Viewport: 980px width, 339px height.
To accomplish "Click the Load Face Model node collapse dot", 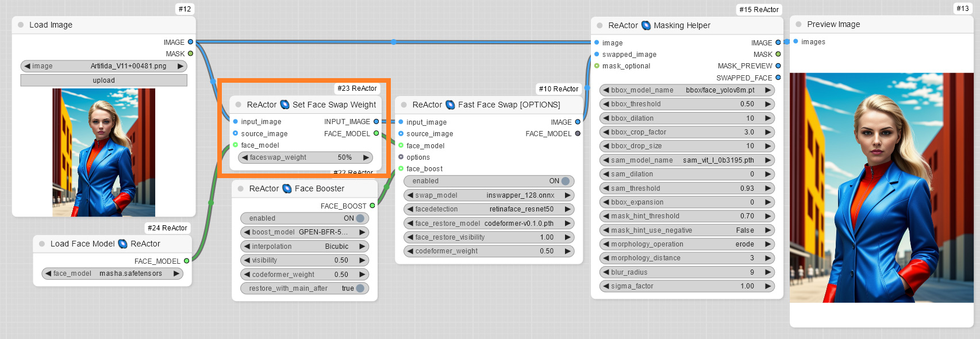I will click(x=42, y=244).
